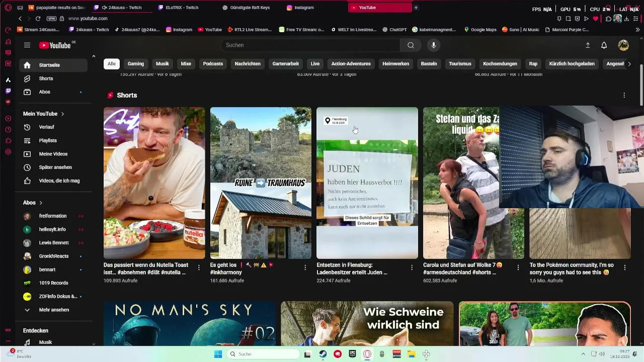
Task: Click the browser address bar URL
Action: (x=88, y=19)
